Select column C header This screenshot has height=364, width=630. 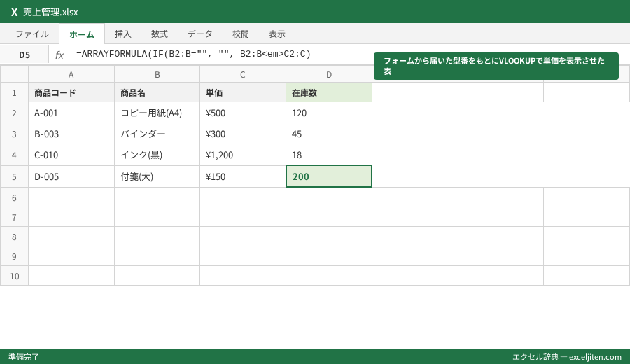pos(243,74)
